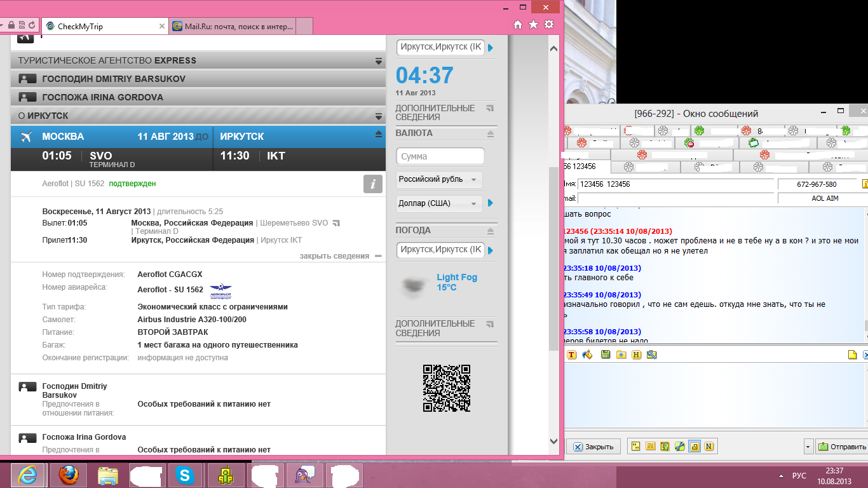This screenshot has height=488, width=868.
Task: Open Дополнительные сведения under the clock
Action: [444, 112]
